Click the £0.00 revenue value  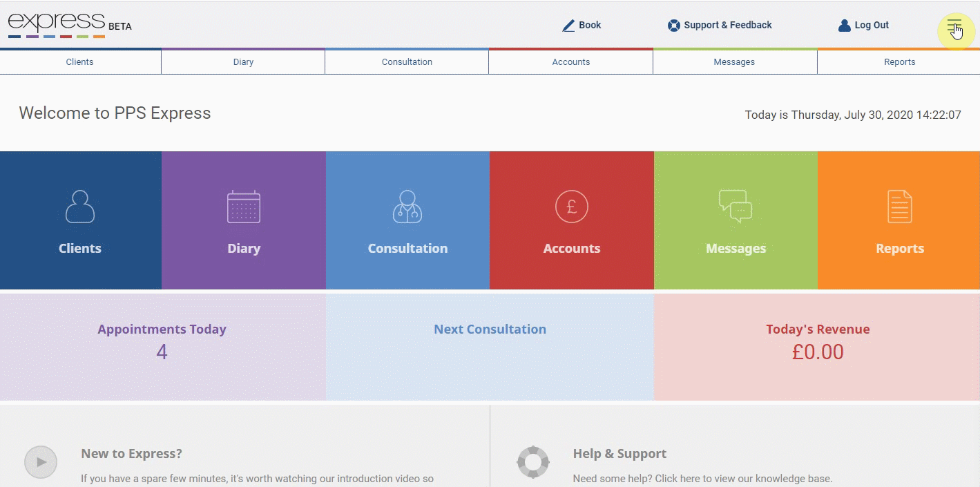click(818, 352)
